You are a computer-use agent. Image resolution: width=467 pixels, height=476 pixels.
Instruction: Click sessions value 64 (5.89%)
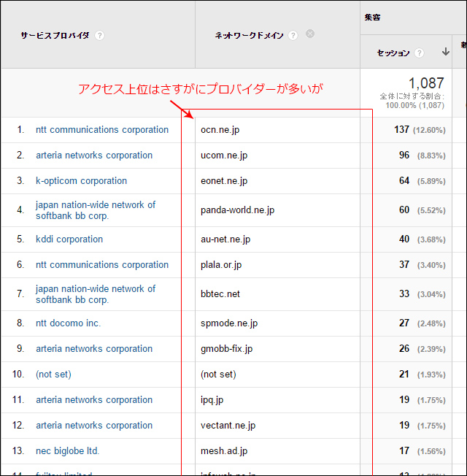[x=422, y=180]
